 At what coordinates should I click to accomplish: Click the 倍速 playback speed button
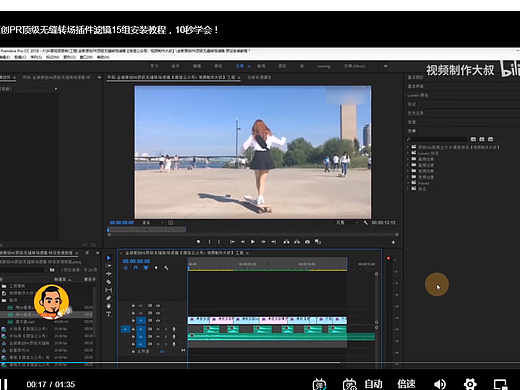click(x=406, y=384)
